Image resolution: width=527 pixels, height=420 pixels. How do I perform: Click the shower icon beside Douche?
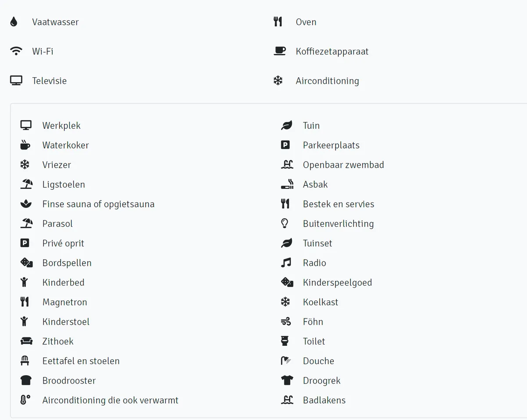click(x=286, y=361)
